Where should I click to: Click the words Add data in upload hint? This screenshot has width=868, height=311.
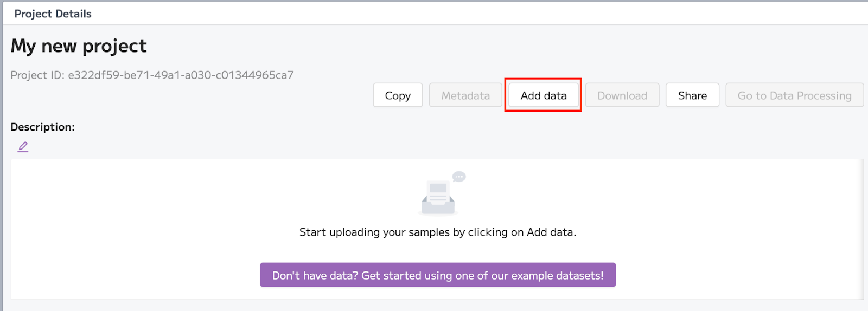[x=550, y=232]
